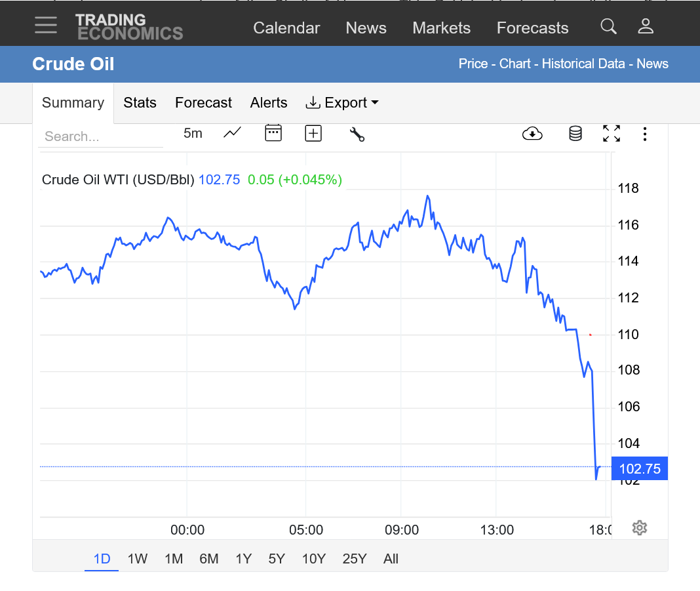Open the database data icon
700x591 pixels.
click(575, 134)
